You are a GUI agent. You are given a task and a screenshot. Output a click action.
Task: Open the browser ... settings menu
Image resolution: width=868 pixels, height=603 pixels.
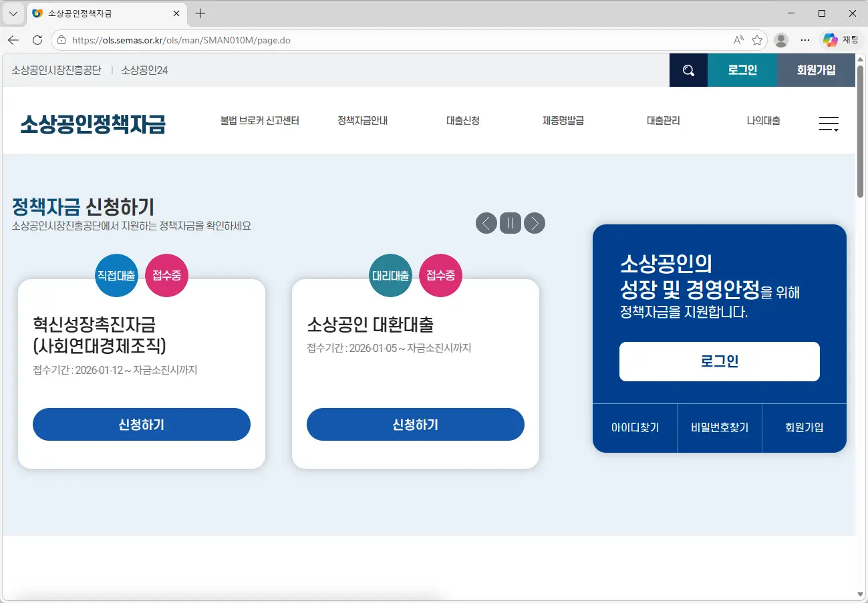click(805, 39)
